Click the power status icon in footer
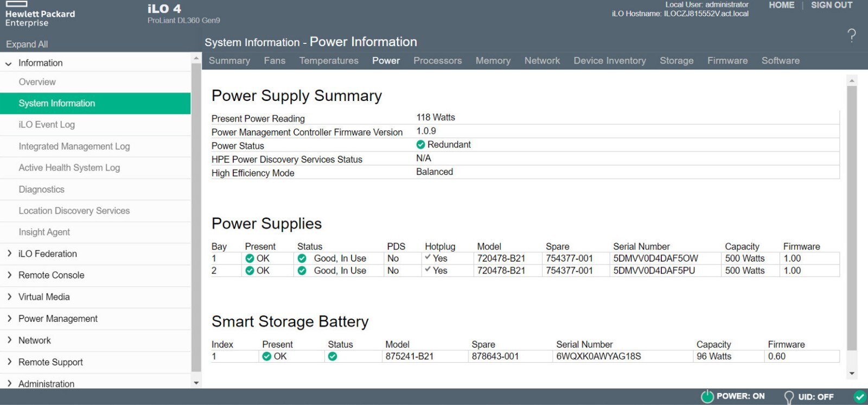The width and height of the screenshot is (868, 405). point(707,396)
